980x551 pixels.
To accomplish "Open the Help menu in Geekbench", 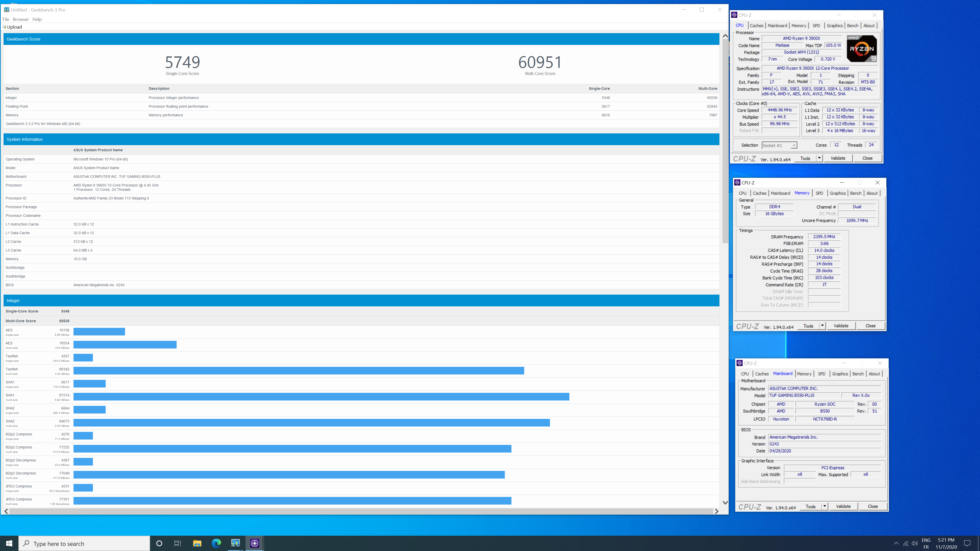I will point(37,19).
